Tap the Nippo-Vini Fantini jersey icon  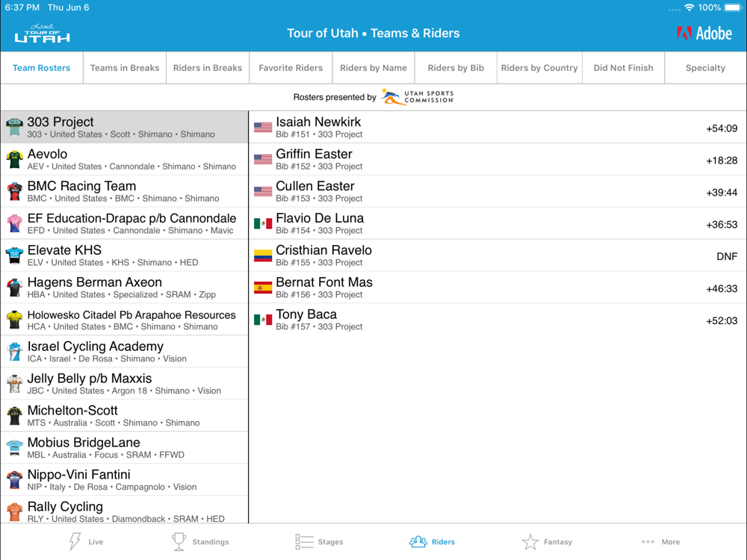[14, 480]
